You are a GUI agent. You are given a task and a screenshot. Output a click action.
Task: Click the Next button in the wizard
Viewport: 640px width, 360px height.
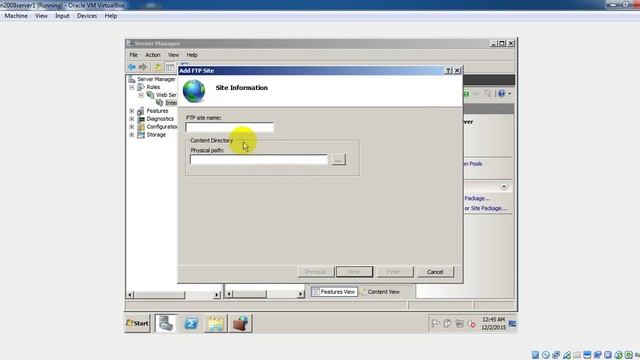pos(354,272)
